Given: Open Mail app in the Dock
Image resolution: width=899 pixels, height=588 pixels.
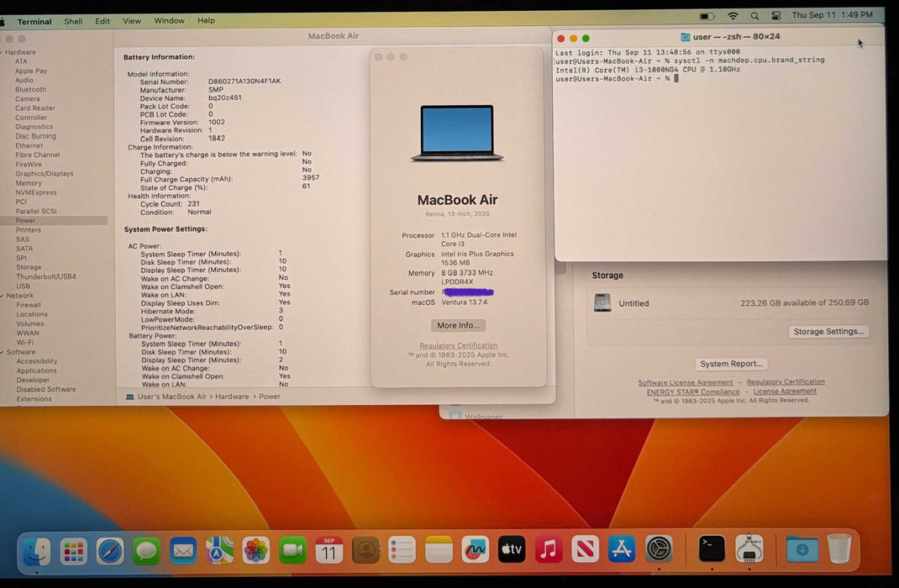Looking at the screenshot, I should [x=183, y=551].
